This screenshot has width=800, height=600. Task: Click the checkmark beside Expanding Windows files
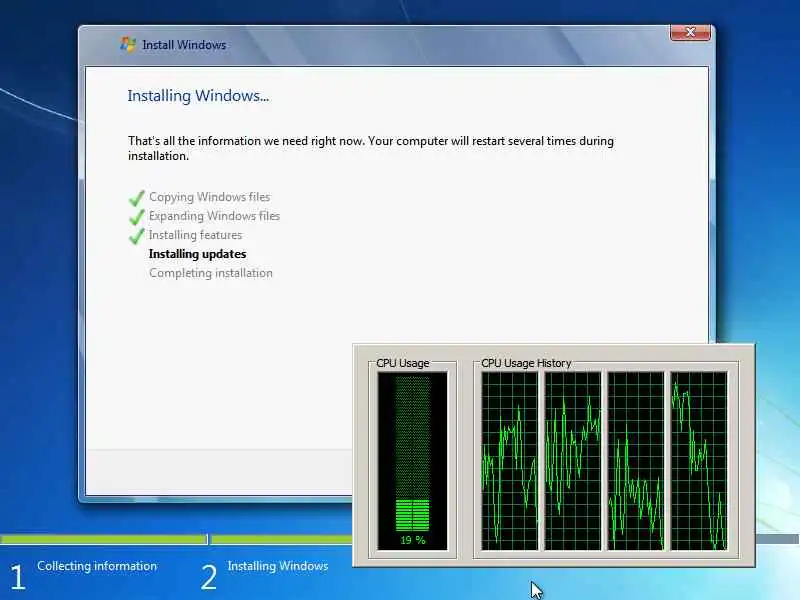(x=136, y=216)
